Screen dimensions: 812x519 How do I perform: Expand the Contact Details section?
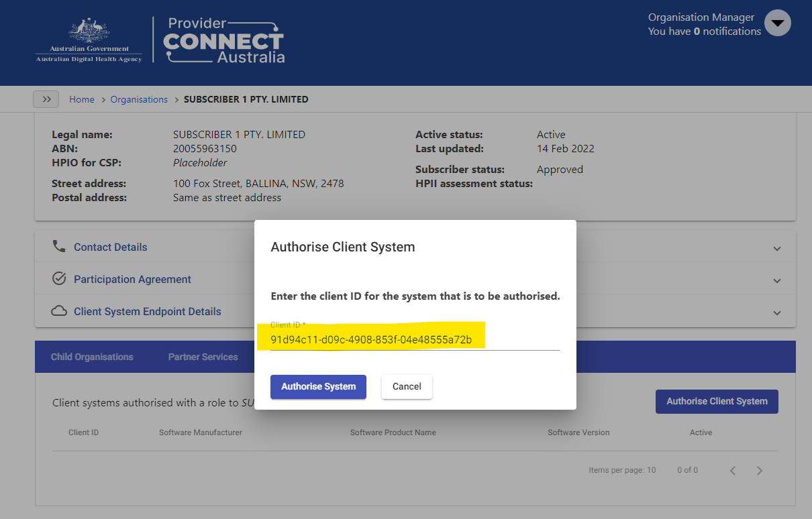(776, 247)
